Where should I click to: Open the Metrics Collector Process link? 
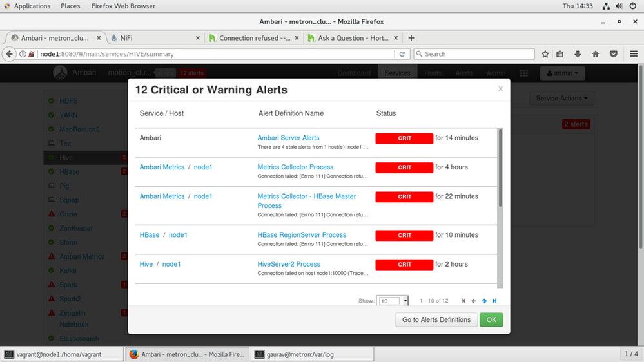[295, 167]
